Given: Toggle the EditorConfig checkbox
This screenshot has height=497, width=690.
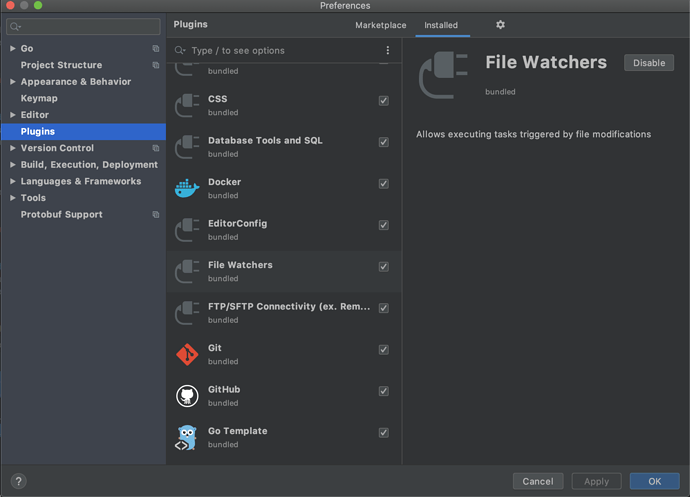Looking at the screenshot, I should click(x=384, y=225).
